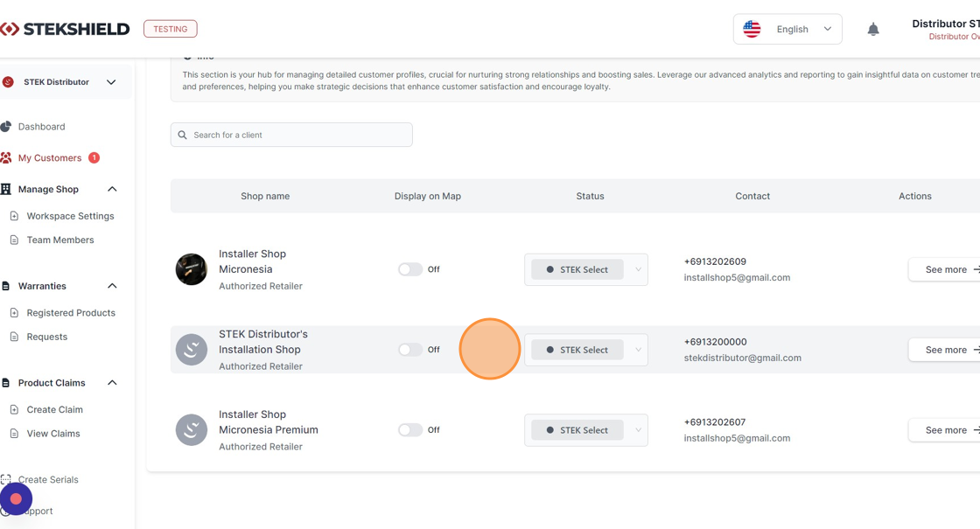Open Workspace Settings
Image resolution: width=980 pixels, height=529 pixels.
click(70, 216)
